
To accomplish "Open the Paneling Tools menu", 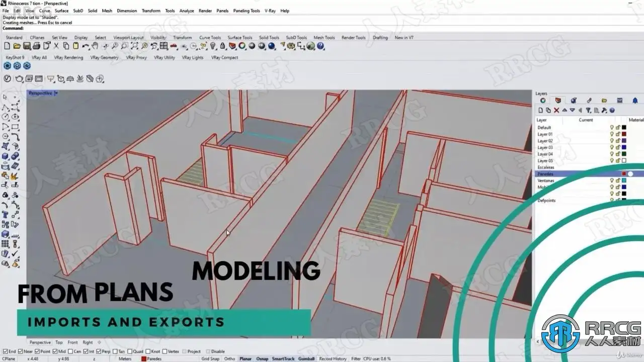I will 247,11.
